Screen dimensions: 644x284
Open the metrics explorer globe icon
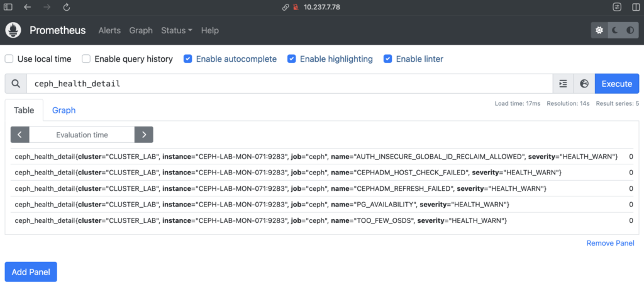(x=584, y=84)
